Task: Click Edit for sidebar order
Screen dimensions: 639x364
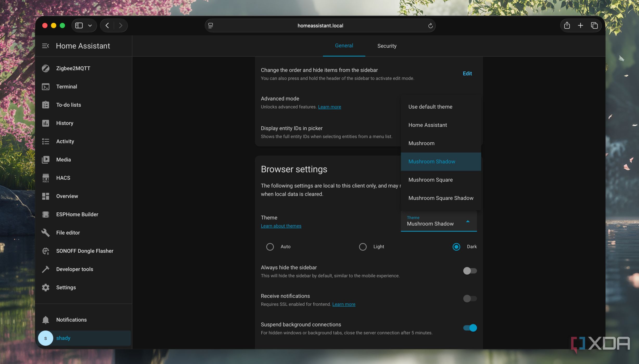Action: coord(467,74)
